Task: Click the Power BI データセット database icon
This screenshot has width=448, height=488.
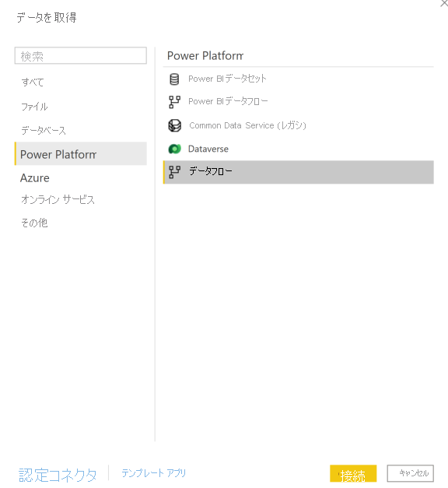Action: (174, 79)
